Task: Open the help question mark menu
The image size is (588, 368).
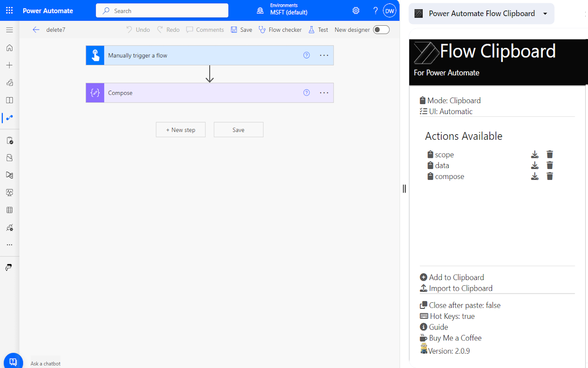Action: click(375, 10)
